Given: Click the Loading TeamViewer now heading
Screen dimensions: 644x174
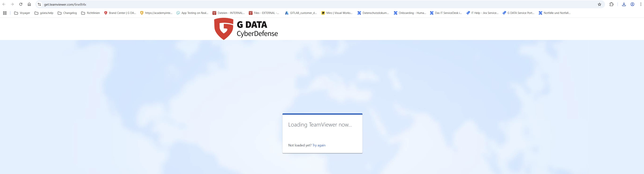Looking at the screenshot, I should (x=320, y=125).
